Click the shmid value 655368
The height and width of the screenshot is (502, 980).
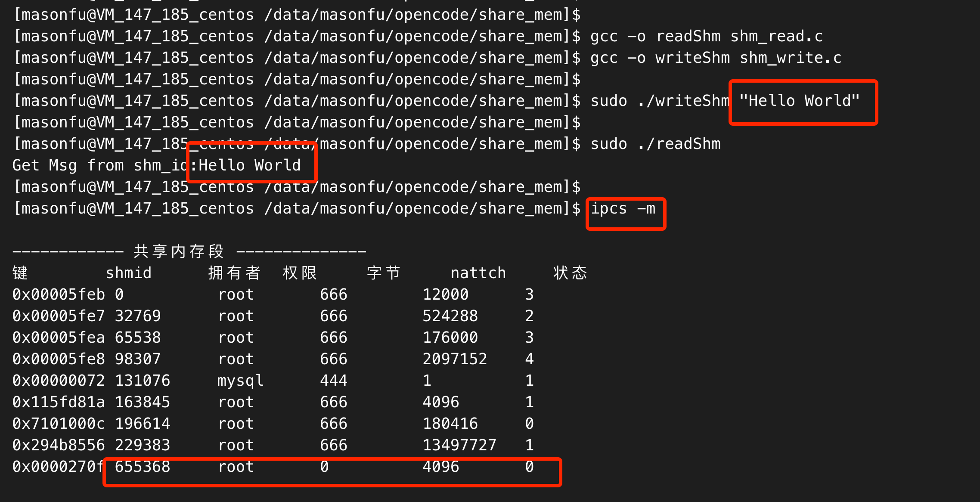pyautogui.click(x=142, y=467)
